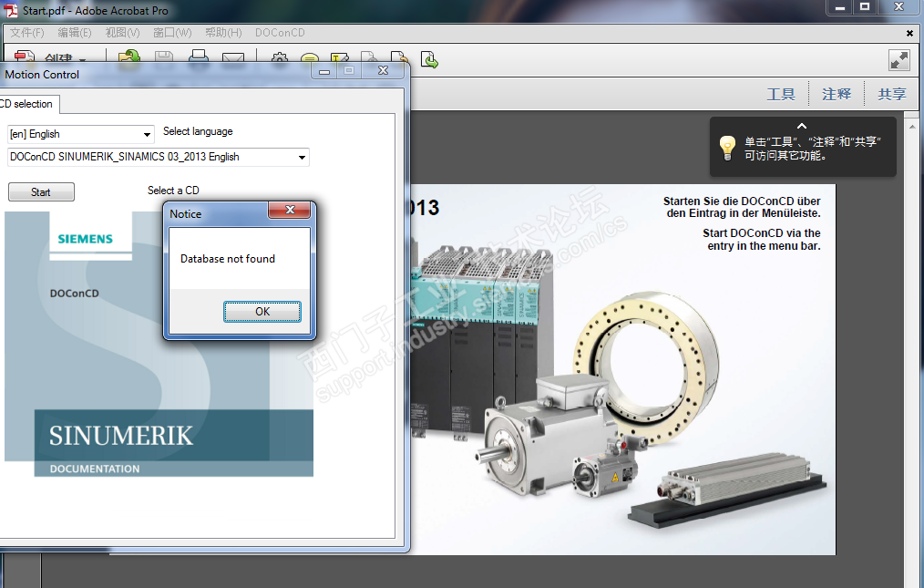Click the 'Start DOConCD via the entry' text
This screenshot has height=588, width=924.
tap(762, 240)
